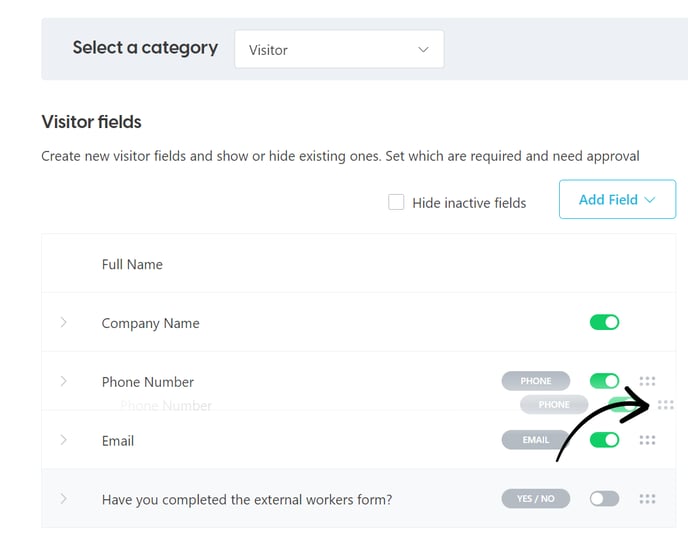Open the Add Field button menu
Viewport: 688px width, 560px height.
point(617,199)
